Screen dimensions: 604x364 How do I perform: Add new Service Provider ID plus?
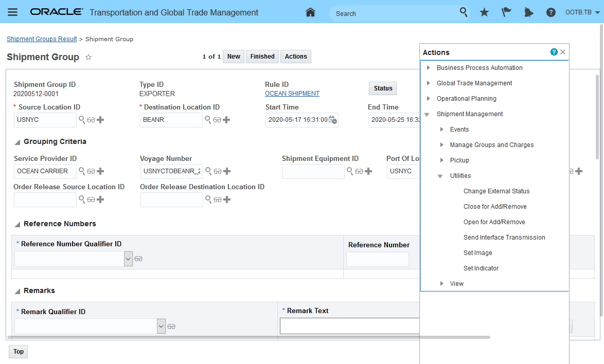pos(100,171)
